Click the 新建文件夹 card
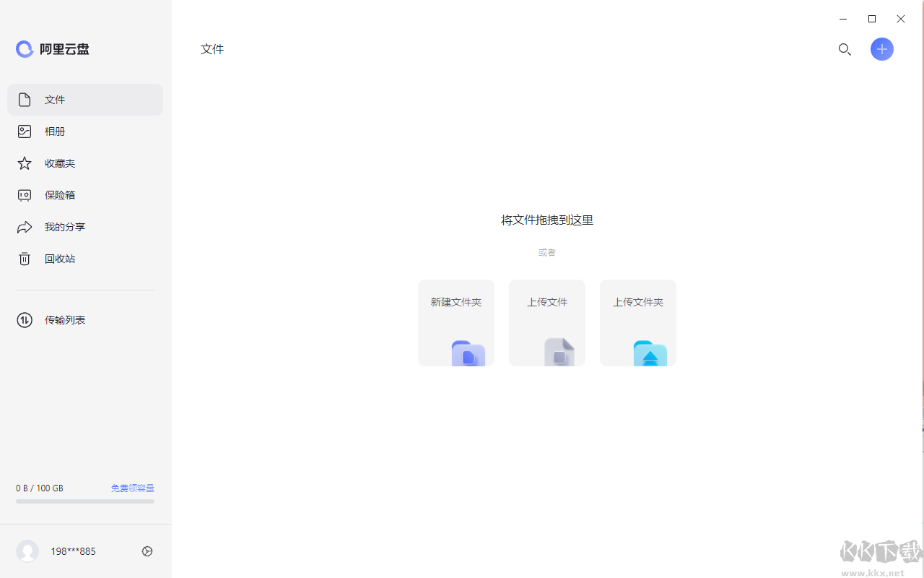This screenshot has height=578, width=924. 456,322
